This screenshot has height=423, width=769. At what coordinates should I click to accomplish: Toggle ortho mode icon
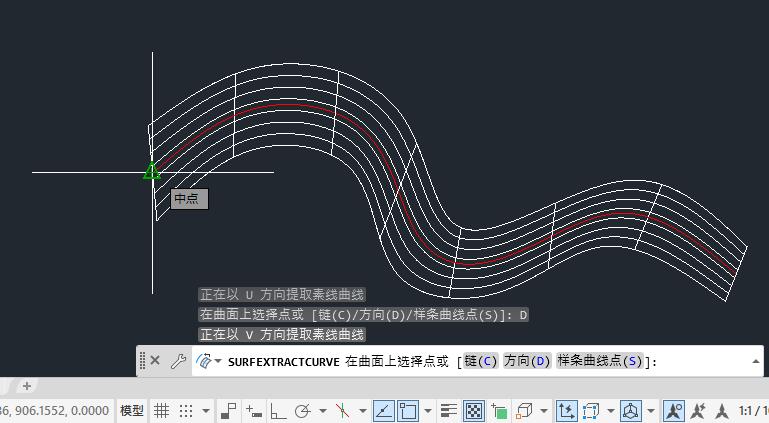278,410
